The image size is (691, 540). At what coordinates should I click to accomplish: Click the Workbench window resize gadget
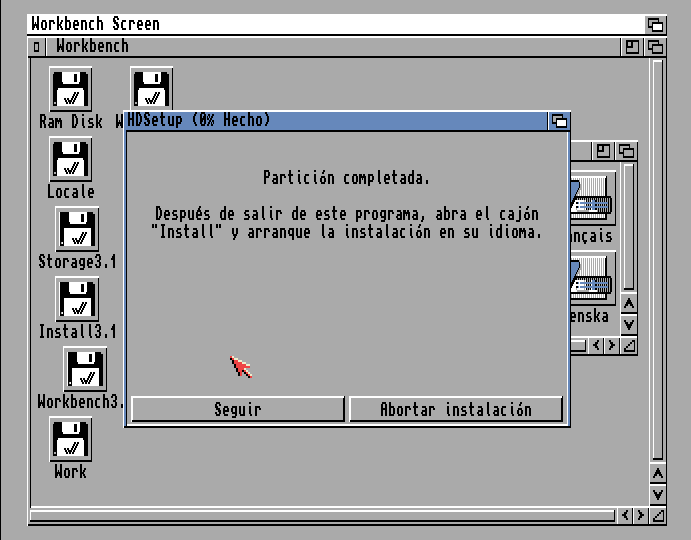(657, 516)
